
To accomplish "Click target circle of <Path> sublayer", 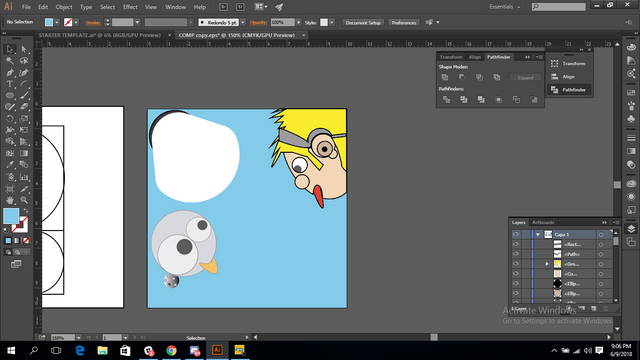I will [601, 254].
